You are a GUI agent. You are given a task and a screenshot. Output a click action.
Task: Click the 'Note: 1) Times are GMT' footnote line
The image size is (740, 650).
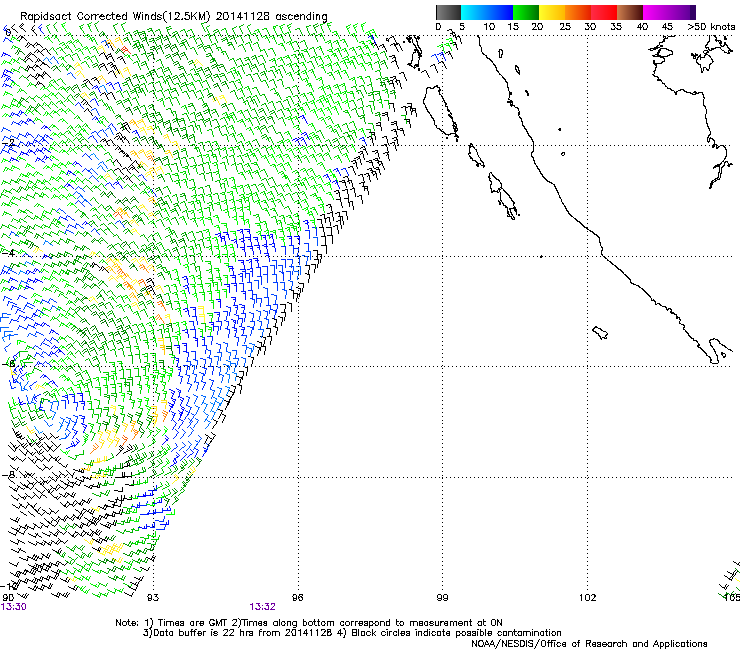point(309,623)
